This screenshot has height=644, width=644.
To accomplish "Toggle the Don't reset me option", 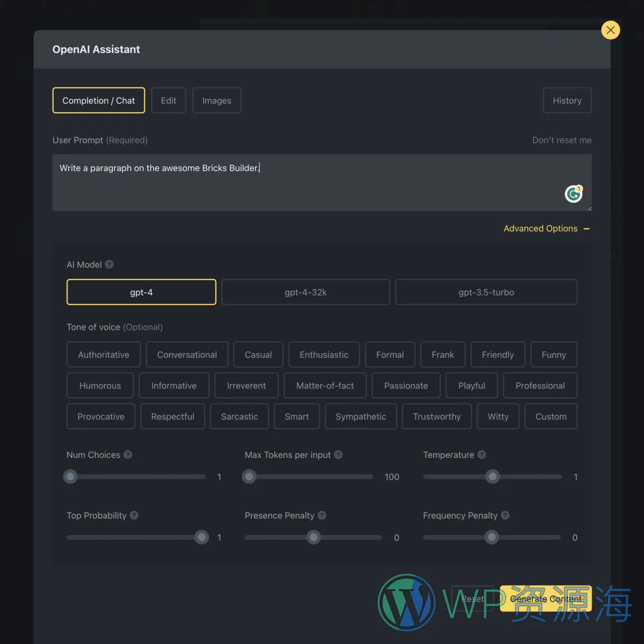I will tap(562, 140).
